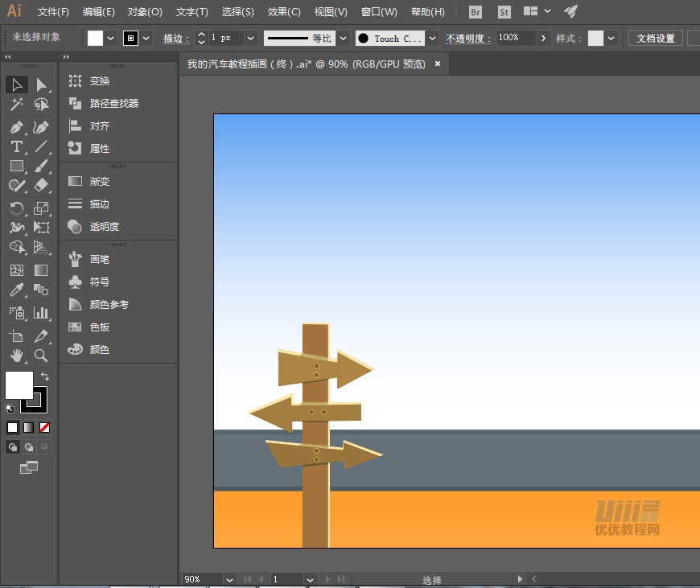Select the Pen tool
The image size is (700, 588).
coord(17,127)
